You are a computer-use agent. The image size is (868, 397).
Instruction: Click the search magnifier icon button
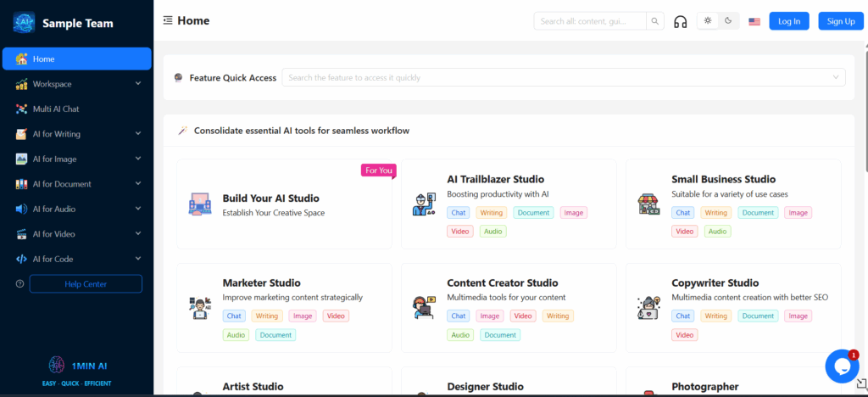click(x=655, y=21)
